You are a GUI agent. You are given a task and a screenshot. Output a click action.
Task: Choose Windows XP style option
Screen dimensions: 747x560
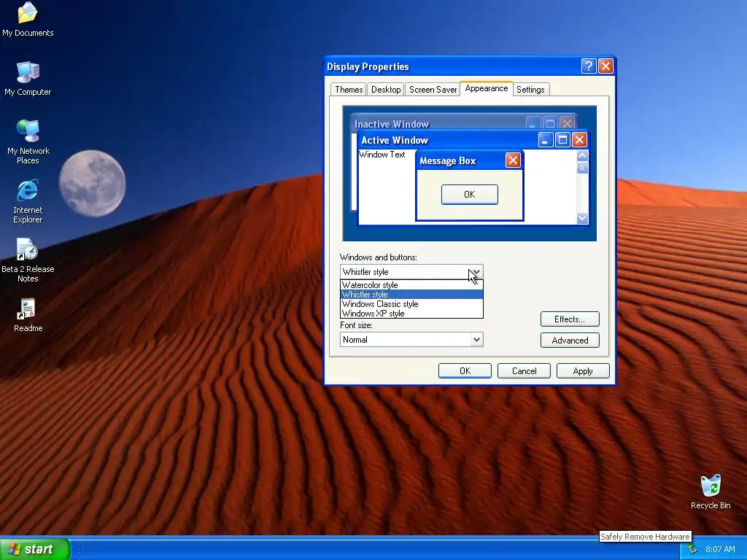point(411,314)
